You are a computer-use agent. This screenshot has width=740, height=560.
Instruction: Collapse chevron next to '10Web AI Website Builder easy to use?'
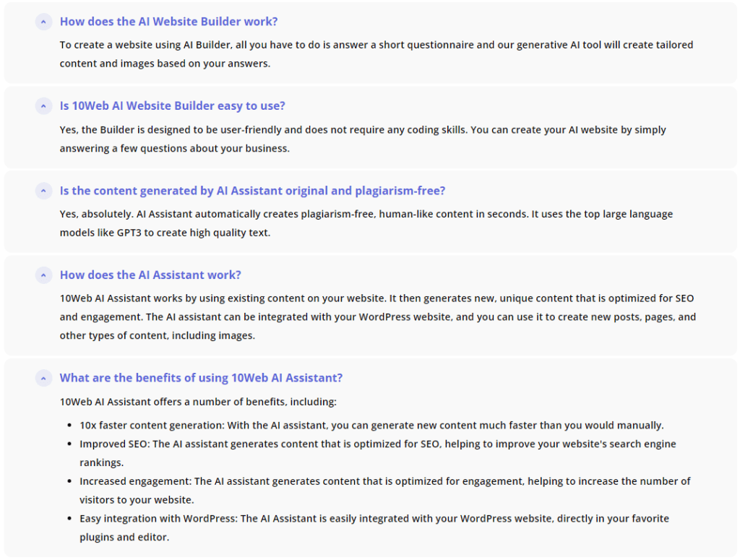pos(43,106)
